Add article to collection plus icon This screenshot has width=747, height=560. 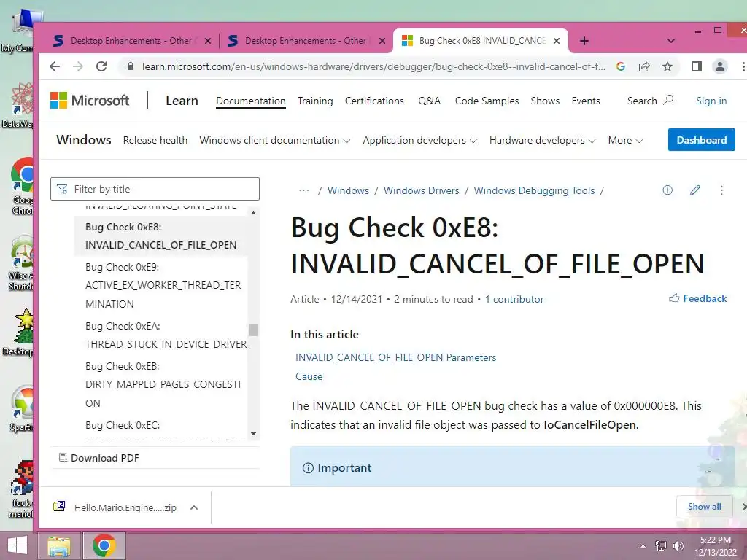point(667,190)
